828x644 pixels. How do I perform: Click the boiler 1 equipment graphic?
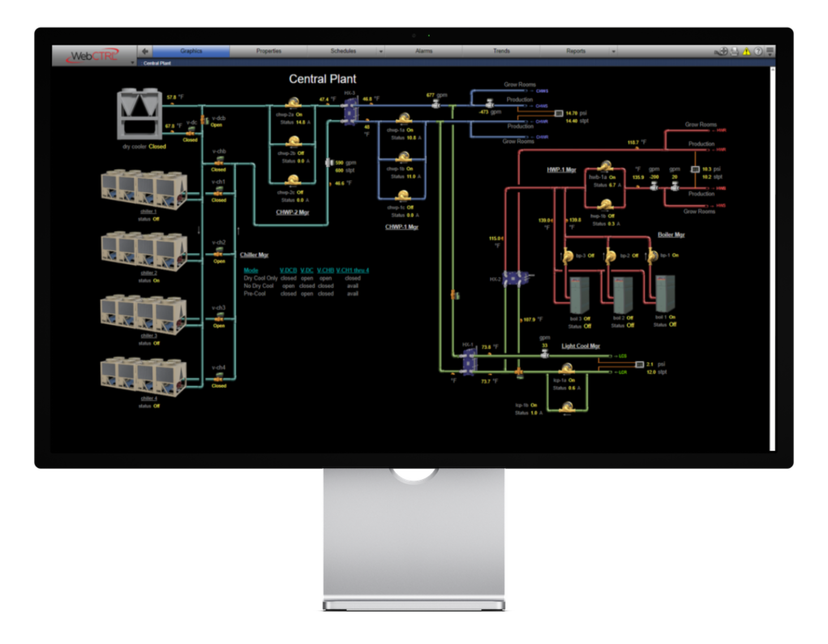tap(664, 294)
